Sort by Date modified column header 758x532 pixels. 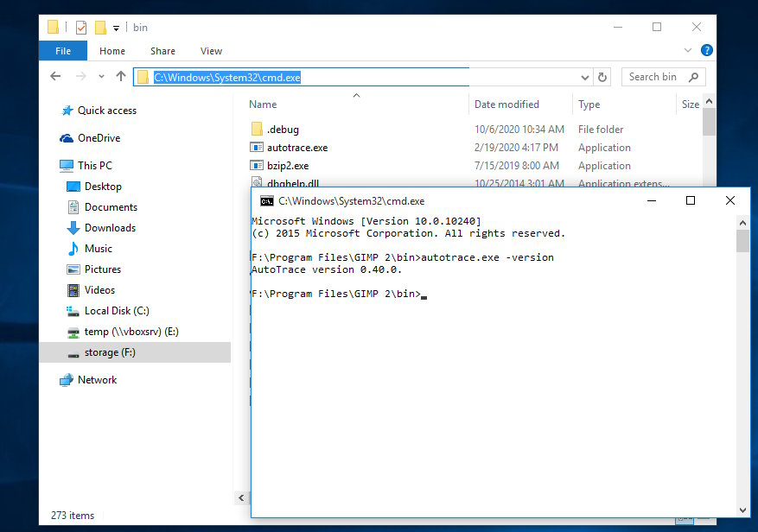(x=506, y=104)
